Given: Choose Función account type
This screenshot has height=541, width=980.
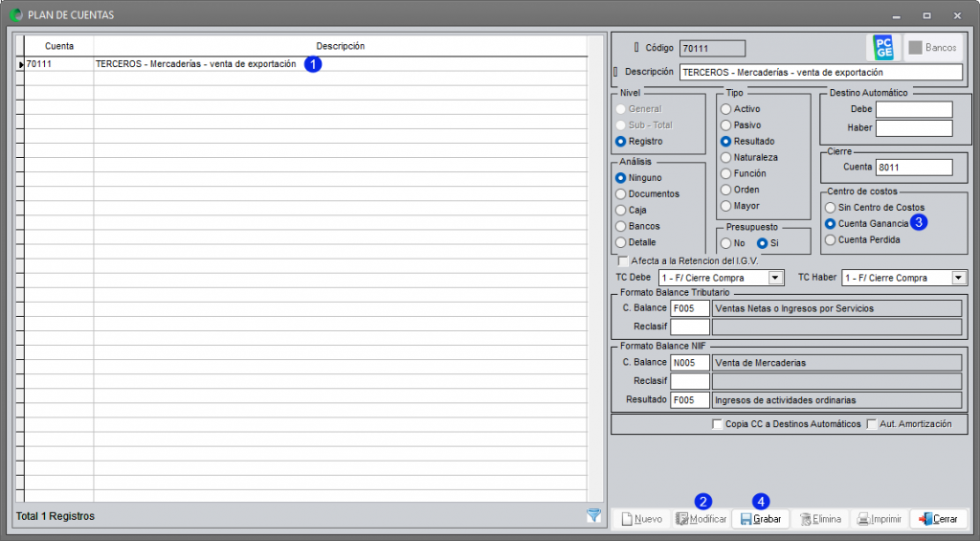Looking at the screenshot, I should click(x=725, y=173).
